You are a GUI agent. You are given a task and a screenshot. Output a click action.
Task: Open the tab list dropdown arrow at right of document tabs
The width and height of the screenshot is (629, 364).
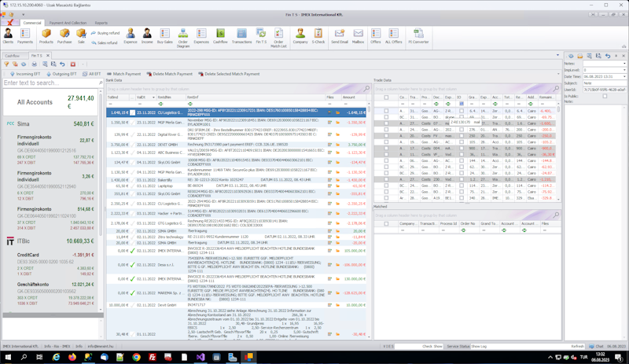pos(557,55)
